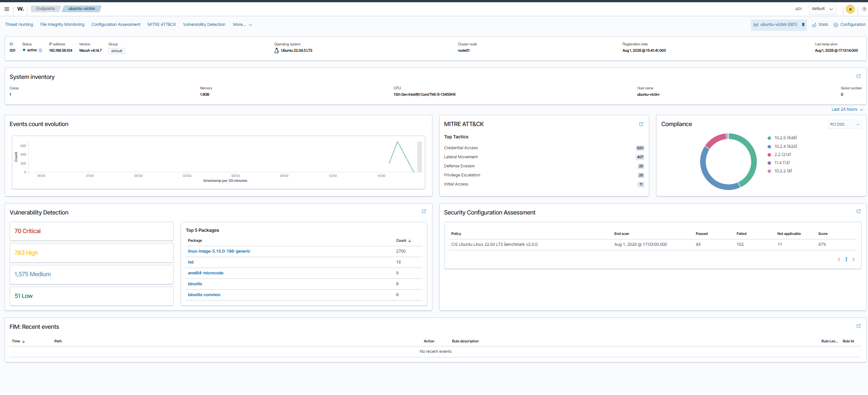The height and width of the screenshot is (395, 868).
Task: Open FIM Recent events external link icon
Action: 858,326
